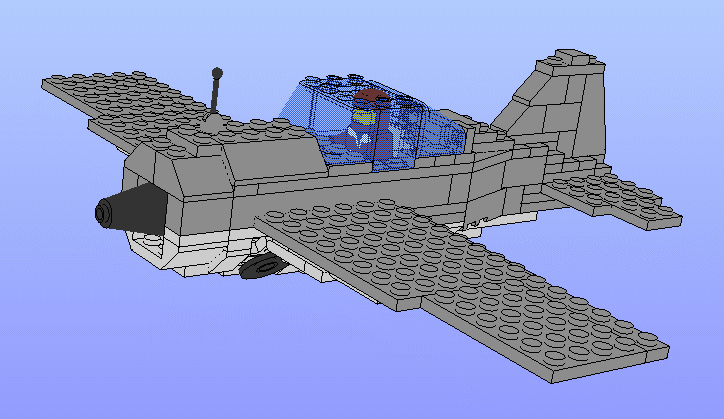Click the antenna on the engine cowling
Viewport: 724px width, 419px height.
coord(216,98)
